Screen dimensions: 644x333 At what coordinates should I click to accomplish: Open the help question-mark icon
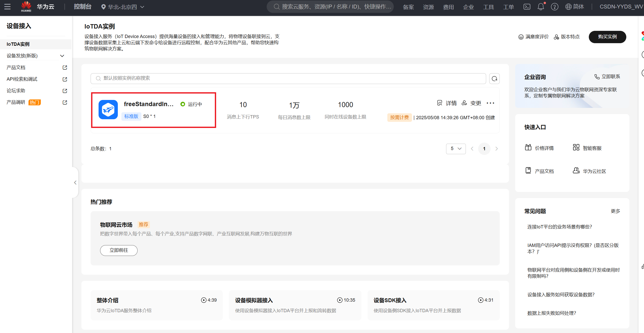tap(554, 7)
